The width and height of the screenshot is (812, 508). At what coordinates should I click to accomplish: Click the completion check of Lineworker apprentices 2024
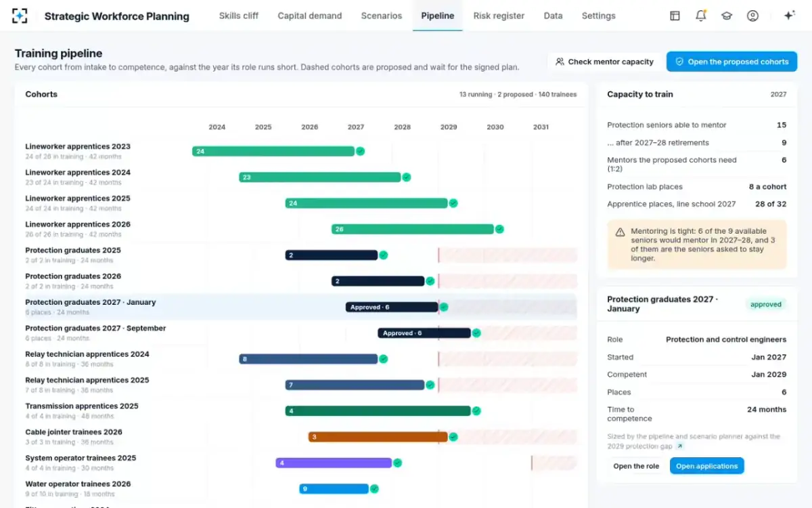(407, 177)
